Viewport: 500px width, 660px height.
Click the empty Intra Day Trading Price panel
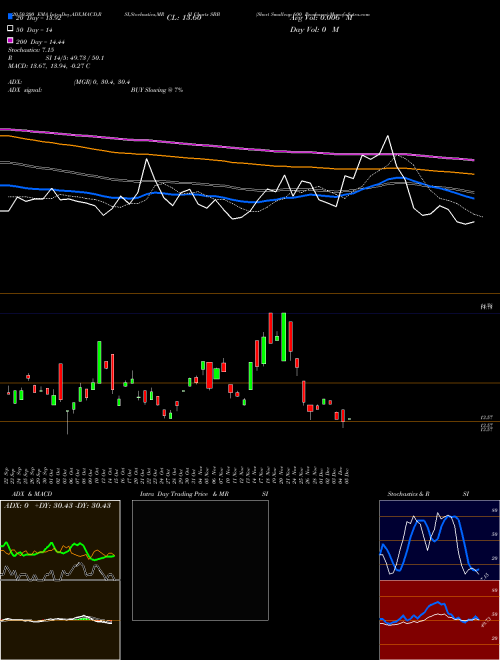(200, 560)
